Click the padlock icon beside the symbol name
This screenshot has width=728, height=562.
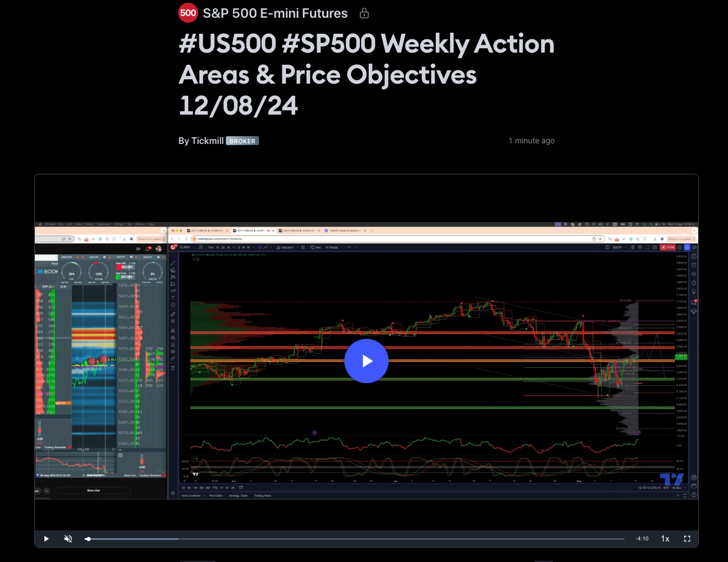[364, 13]
